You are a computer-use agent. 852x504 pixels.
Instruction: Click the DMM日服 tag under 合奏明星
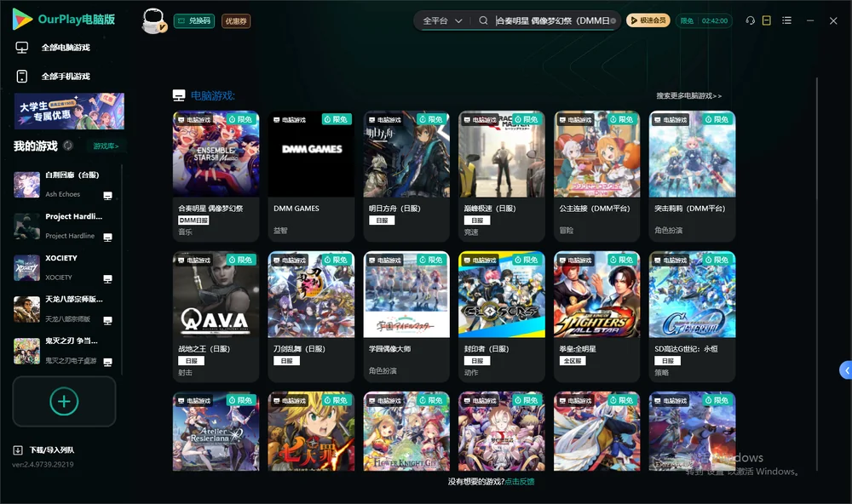[193, 220]
